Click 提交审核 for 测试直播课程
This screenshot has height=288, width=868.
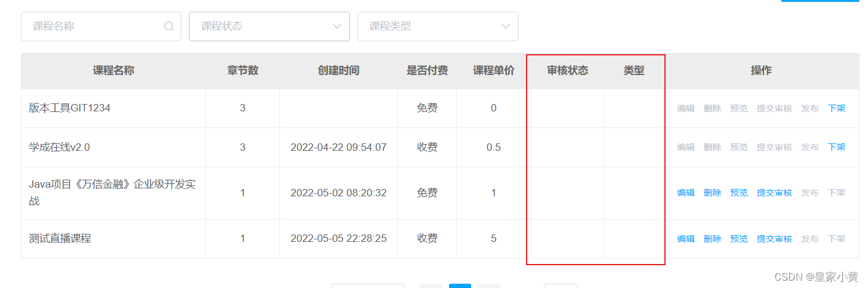[x=774, y=239]
